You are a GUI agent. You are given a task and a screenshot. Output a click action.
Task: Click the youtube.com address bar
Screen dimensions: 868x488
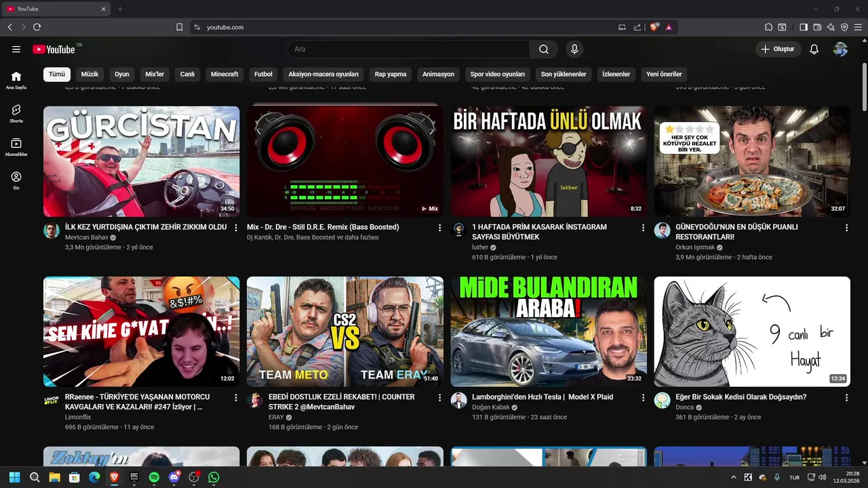tap(407, 27)
